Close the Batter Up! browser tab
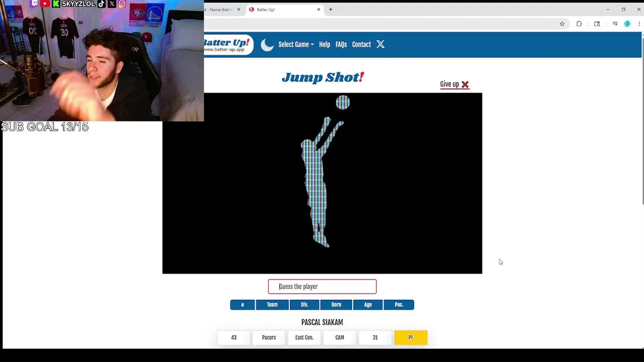 [x=318, y=10]
